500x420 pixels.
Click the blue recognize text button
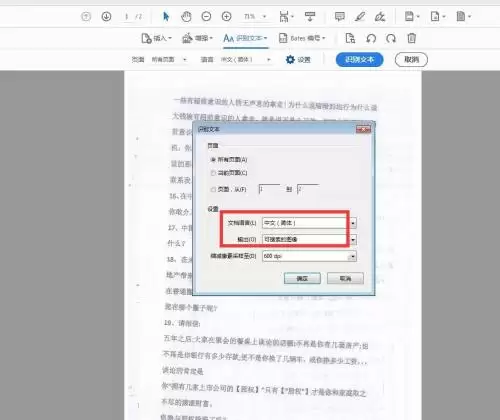pos(359,60)
